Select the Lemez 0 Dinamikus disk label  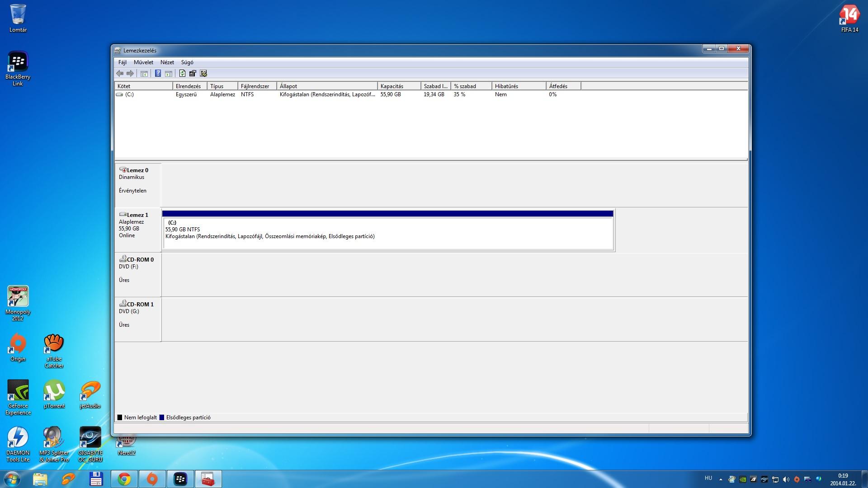coord(137,185)
